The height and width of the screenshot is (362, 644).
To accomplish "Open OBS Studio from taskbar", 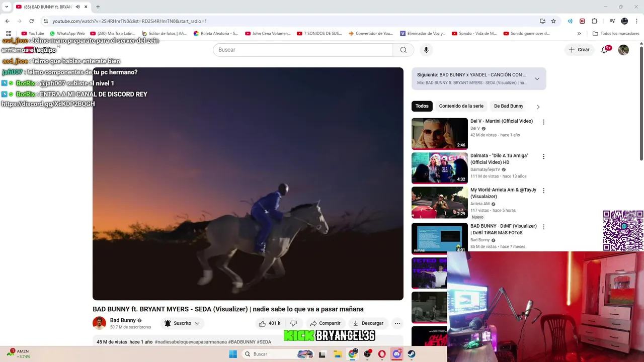I will [x=368, y=354].
